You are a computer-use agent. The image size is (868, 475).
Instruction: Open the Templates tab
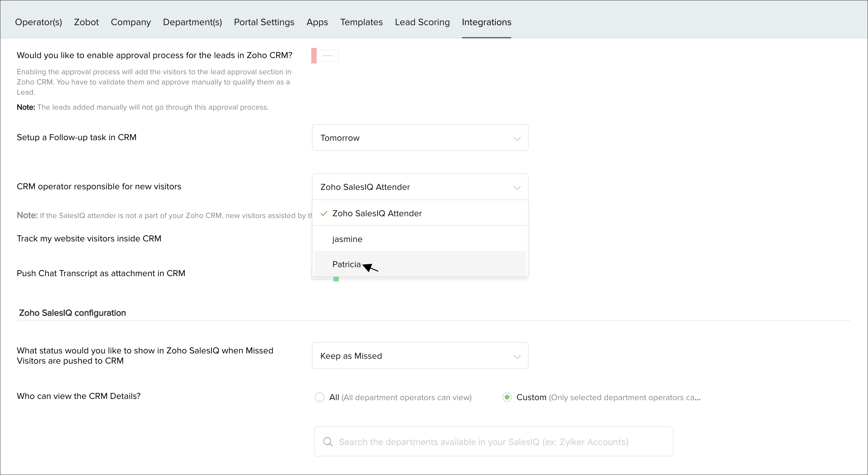[x=361, y=22]
